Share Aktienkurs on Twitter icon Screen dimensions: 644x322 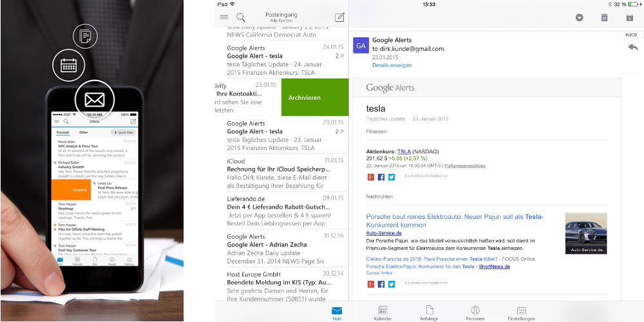392,177
